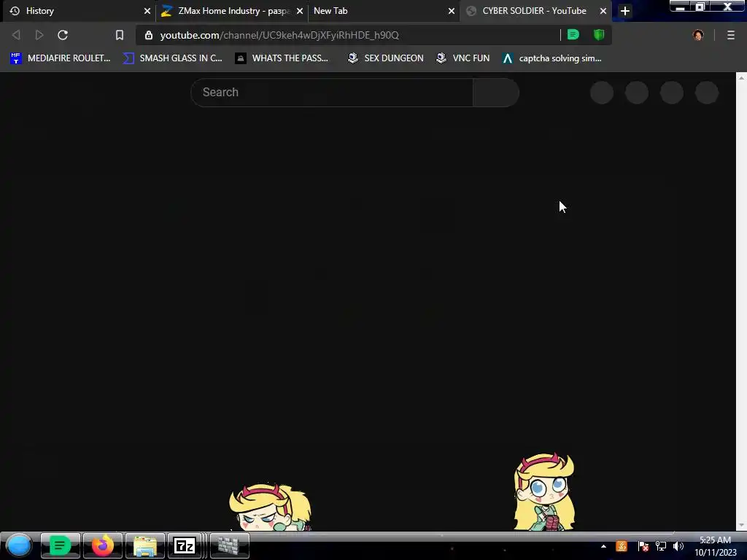
Task: Open a new browser tab with plus button
Action: pos(625,11)
